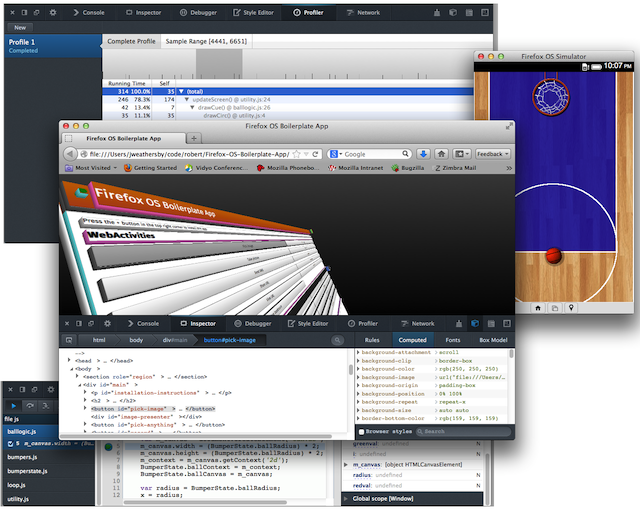Click computed styles Search field
640x510 pixels.
click(x=463, y=432)
